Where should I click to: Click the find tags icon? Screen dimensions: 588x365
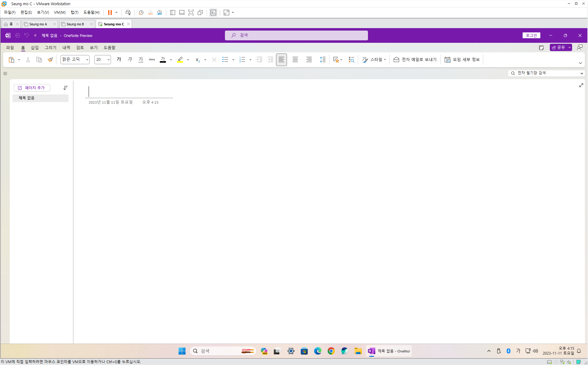(x=351, y=60)
